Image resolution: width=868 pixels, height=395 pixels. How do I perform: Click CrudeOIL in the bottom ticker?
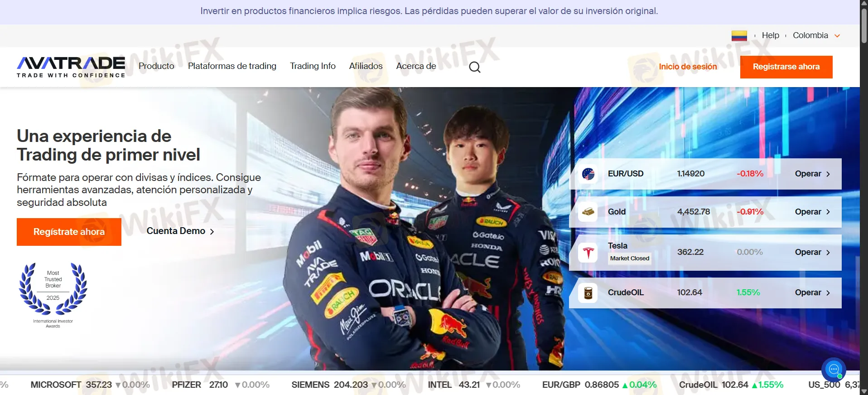point(698,385)
